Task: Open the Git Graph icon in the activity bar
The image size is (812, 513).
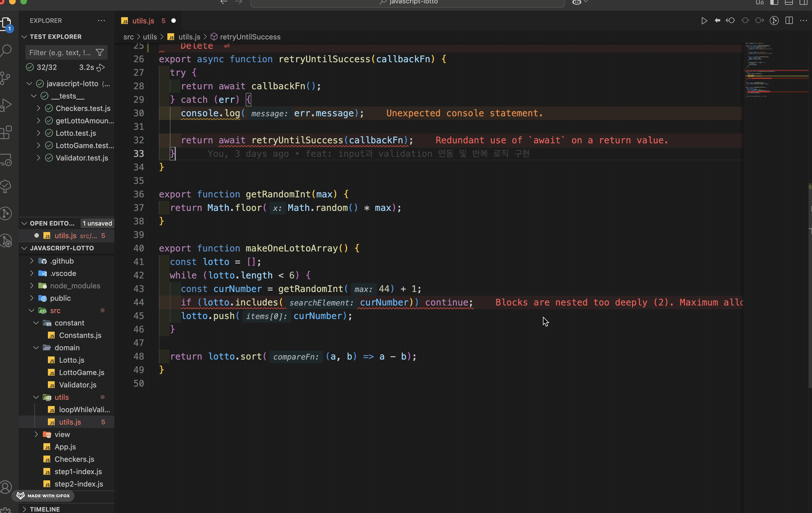Action: pos(5,213)
